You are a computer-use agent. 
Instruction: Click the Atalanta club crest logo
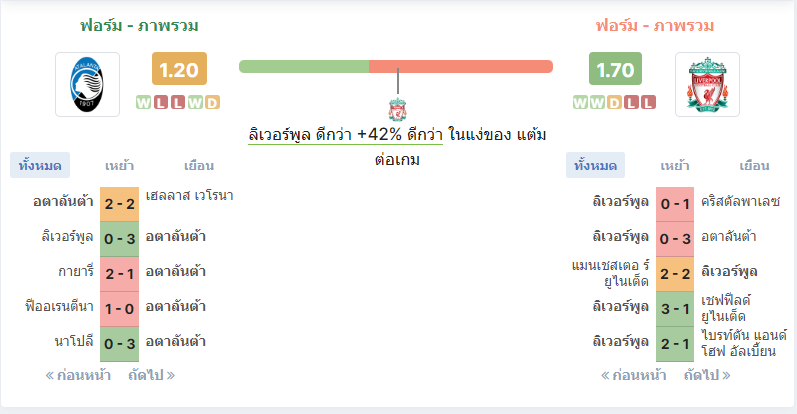pyautogui.click(x=87, y=84)
